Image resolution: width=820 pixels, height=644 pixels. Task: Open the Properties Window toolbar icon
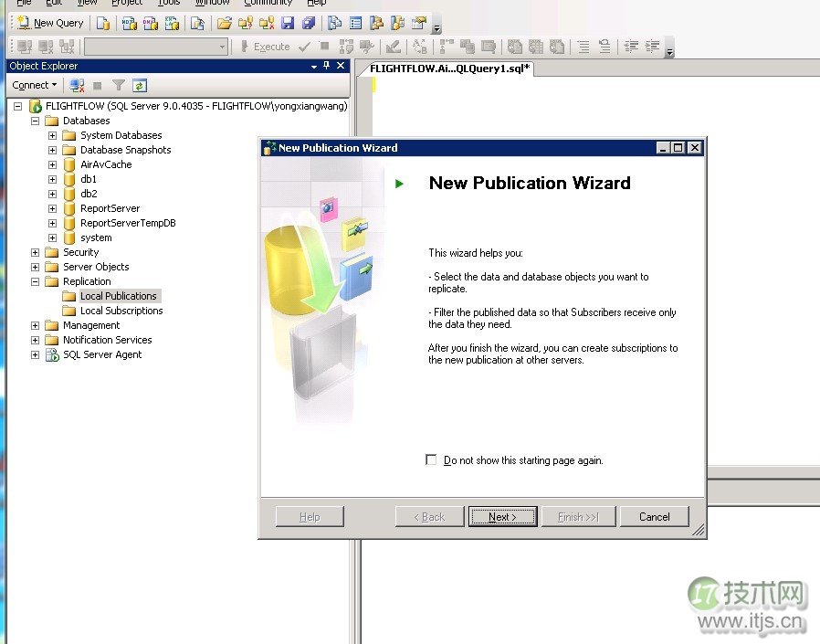point(419,23)
